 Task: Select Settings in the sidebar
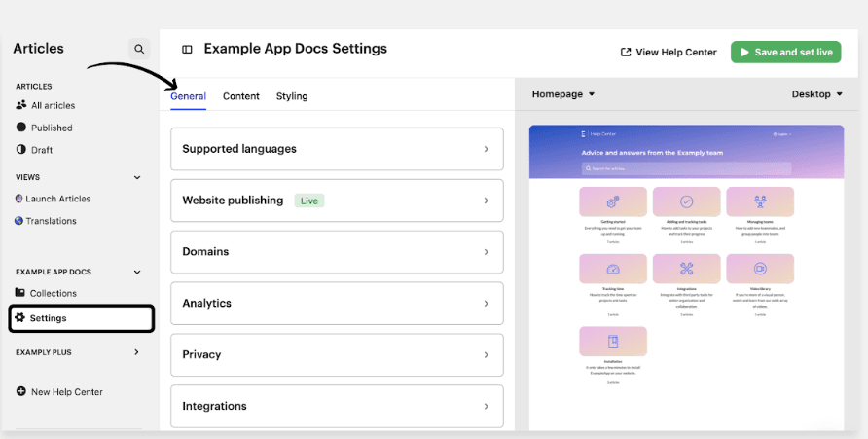82,318
